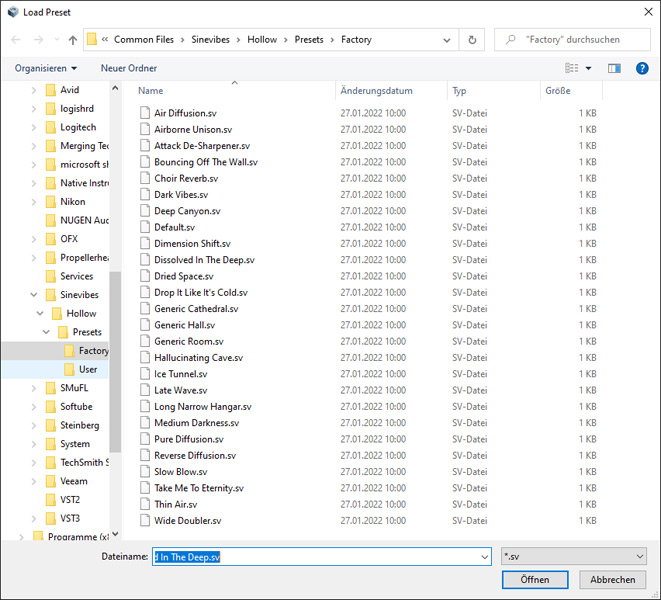
Task: Select the Ice Tunnel.sv file icon
Action: click(146, 374)
